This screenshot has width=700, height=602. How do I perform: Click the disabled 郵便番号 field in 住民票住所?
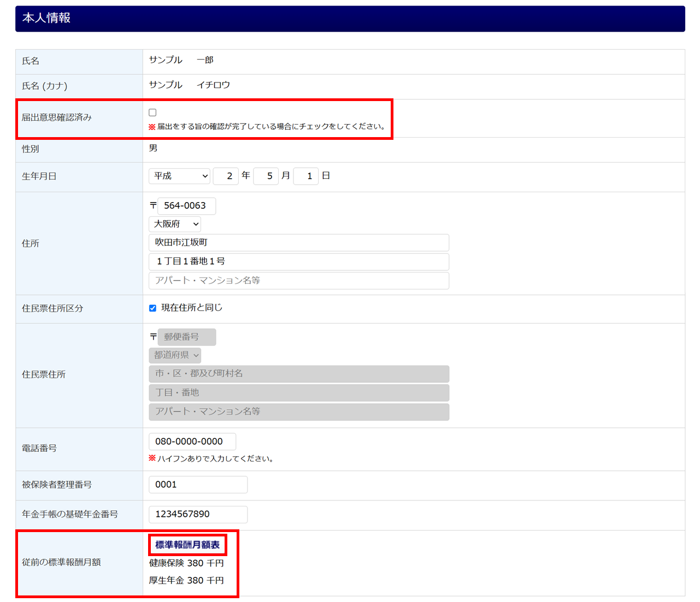186,337
